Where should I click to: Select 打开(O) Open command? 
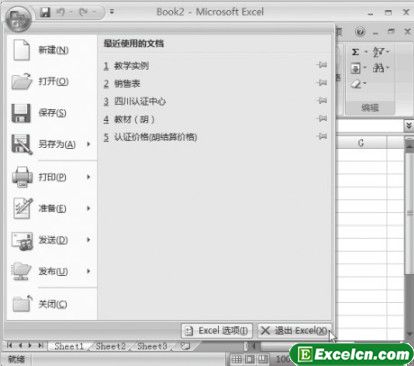[52, 81]
